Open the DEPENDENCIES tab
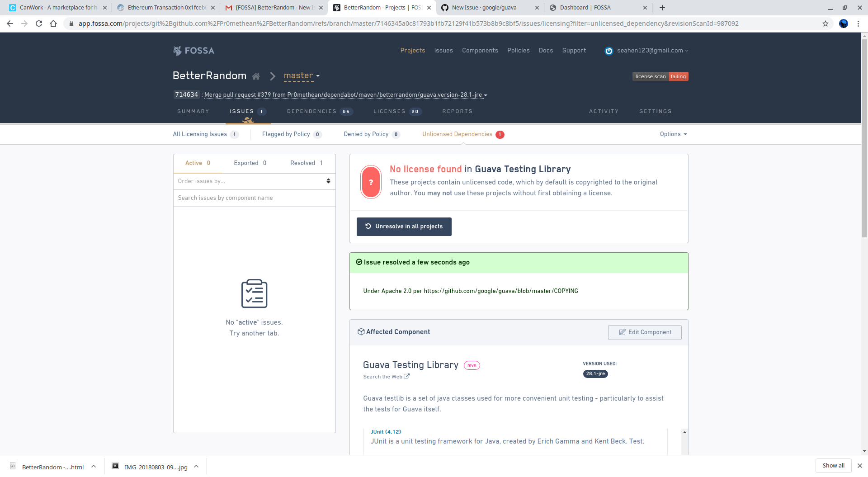 (320, 111)
